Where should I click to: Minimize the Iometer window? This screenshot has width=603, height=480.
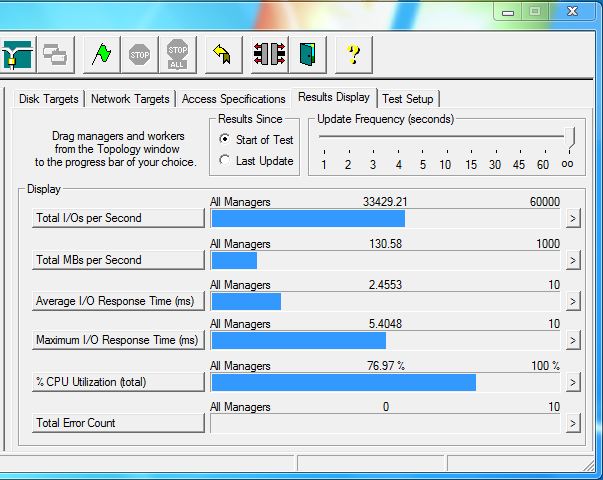508,12
